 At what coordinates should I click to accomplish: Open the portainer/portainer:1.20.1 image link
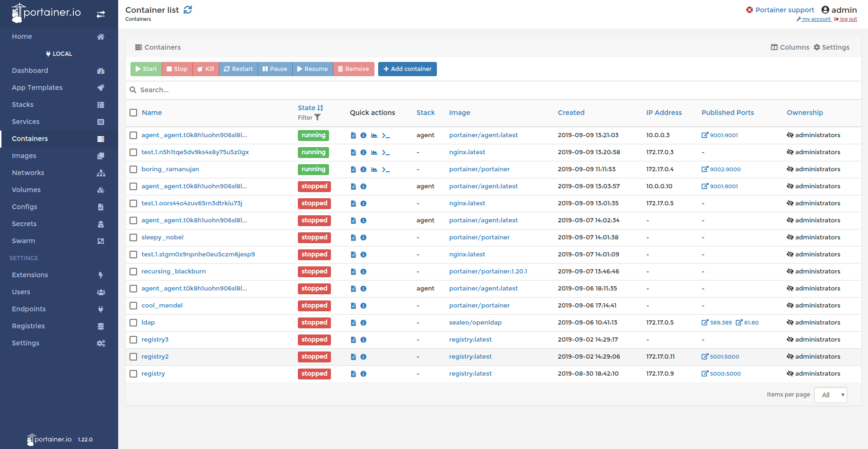(x=488, y=272)
